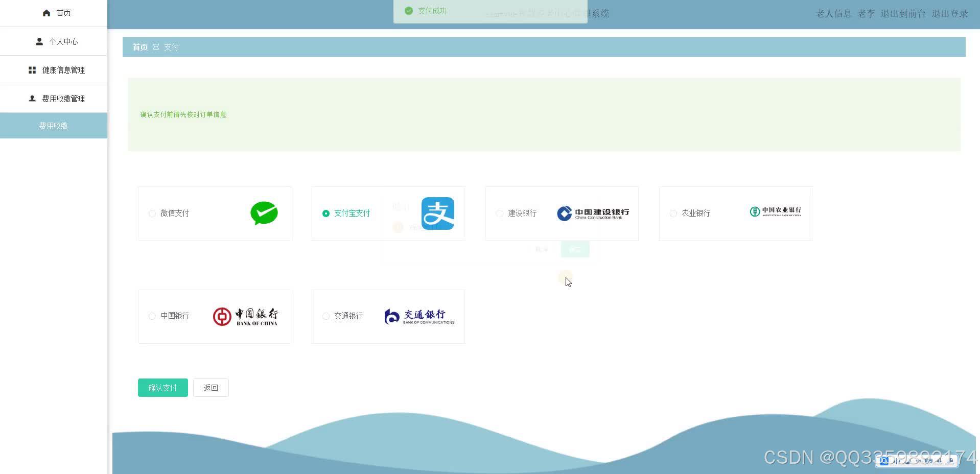
Task: Click 返回 button
Action: [211, 388]
